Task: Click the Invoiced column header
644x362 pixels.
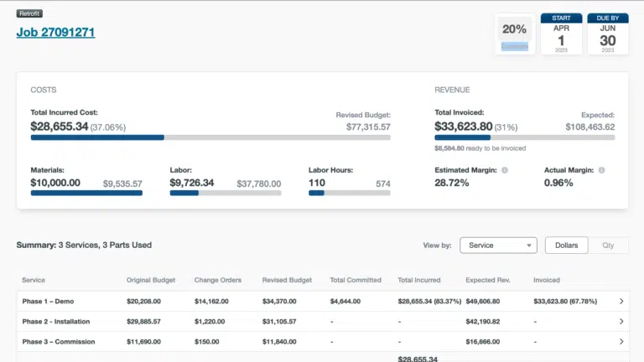Action: pyautogui.click(x=547, y=280)
